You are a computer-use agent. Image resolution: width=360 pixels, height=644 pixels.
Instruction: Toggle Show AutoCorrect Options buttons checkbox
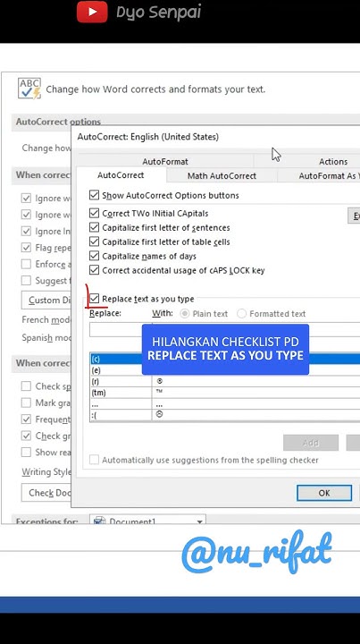coord(95,195)
